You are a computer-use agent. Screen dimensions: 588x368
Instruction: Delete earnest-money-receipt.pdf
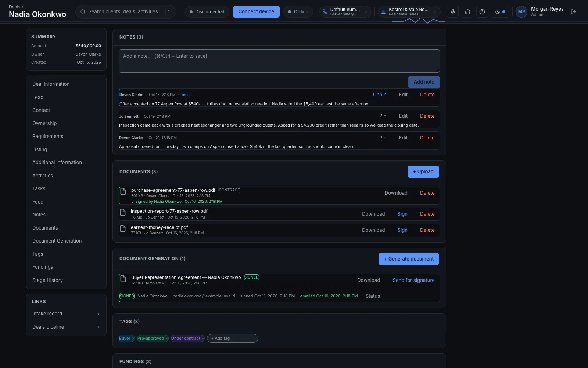[x=427, y=230]
